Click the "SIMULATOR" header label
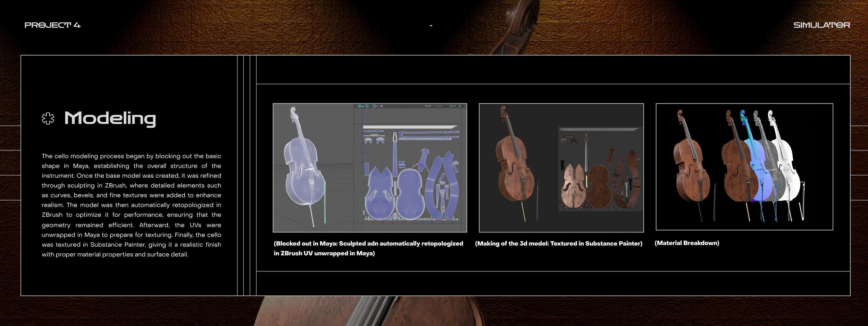Screen dimensions: 868x326 (822, 25)
